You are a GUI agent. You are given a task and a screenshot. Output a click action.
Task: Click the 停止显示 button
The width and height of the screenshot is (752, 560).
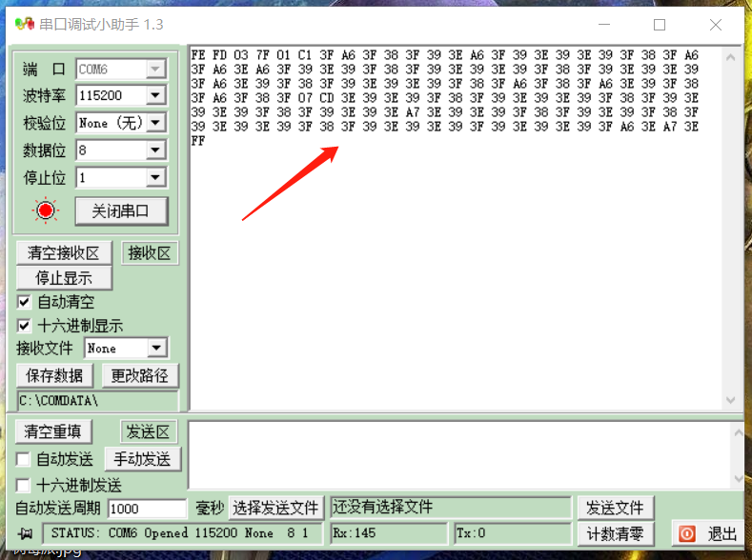64,278
